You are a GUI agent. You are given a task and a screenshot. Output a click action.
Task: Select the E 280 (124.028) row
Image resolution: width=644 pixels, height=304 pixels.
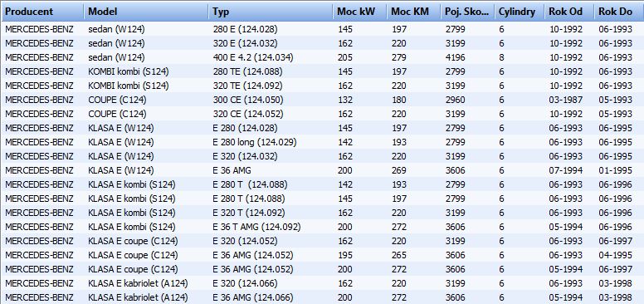[x=322, y=128]
